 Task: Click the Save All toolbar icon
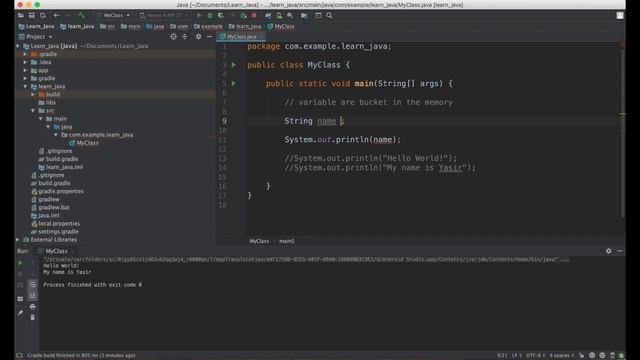pos(31,16)
